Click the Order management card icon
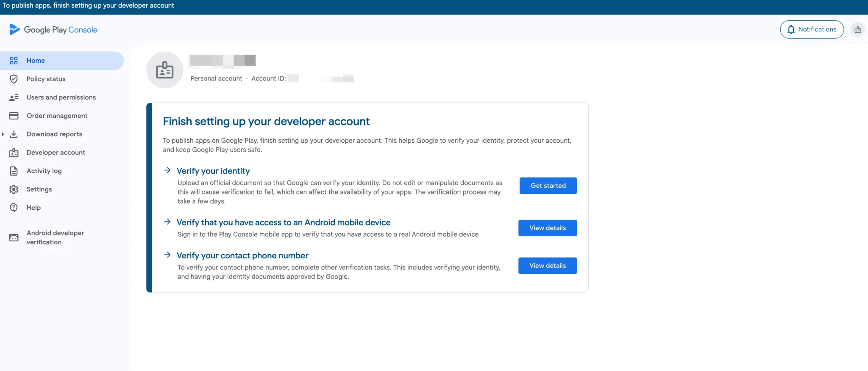 (x=14, y=116)
